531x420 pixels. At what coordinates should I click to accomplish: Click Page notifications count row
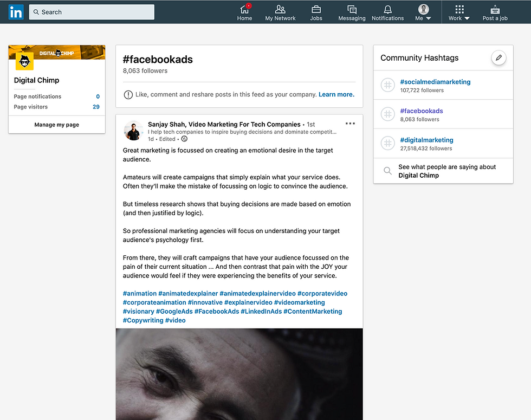coord(56,96)
